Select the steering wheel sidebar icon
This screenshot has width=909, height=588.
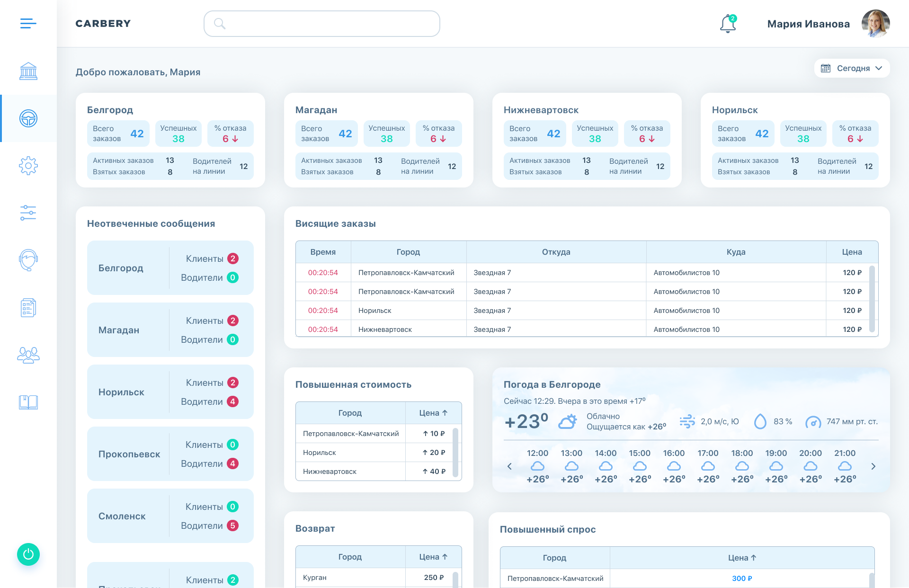click(28, 118)
